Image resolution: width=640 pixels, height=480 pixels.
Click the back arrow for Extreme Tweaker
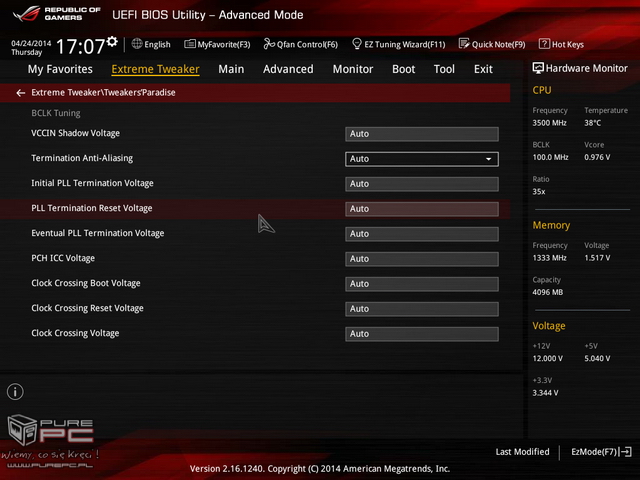coord(21,92)
